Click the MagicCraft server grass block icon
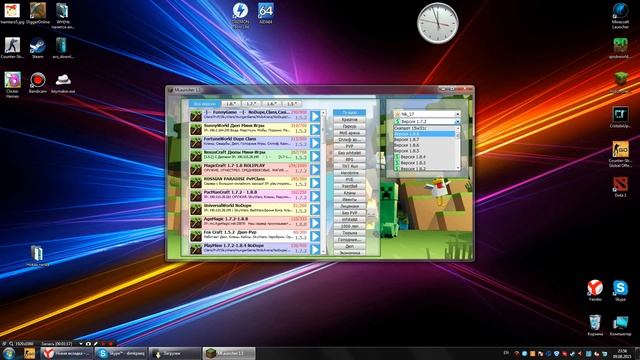 (196, 169)
